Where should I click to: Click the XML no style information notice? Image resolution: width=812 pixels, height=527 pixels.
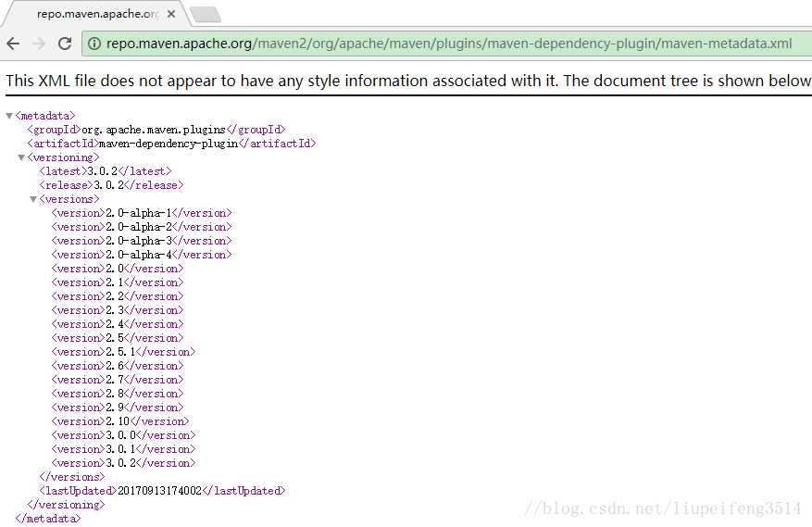pyautogui.click(x=408, y=81)
